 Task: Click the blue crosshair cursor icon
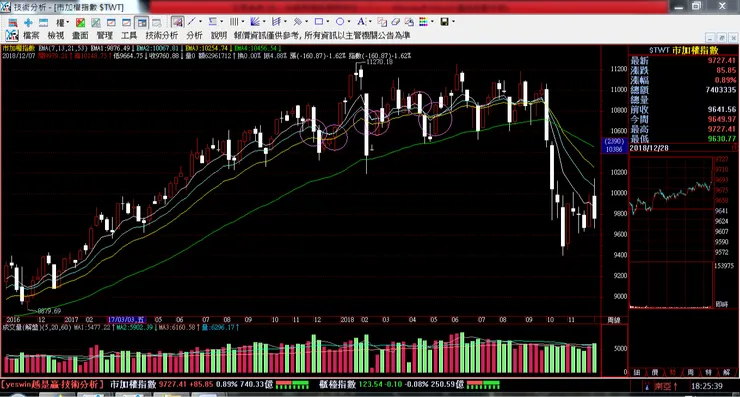(x=28, y=22)
